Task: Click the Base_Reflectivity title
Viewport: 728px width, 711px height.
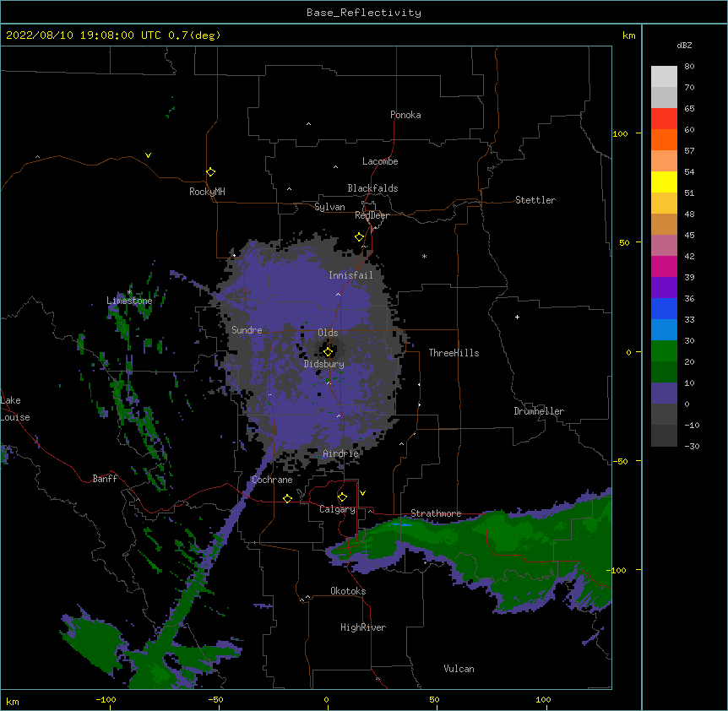Action: coord(364,13)
